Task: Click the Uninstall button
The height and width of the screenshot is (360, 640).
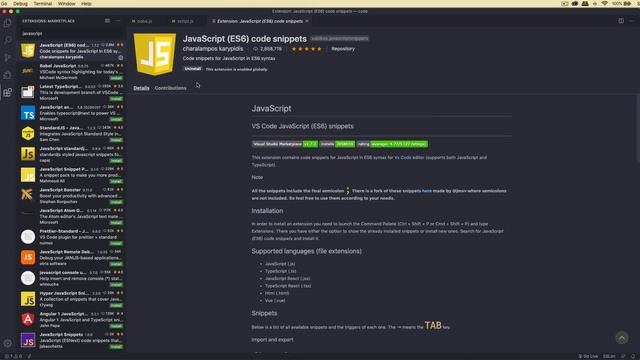Action: point(192,69)
